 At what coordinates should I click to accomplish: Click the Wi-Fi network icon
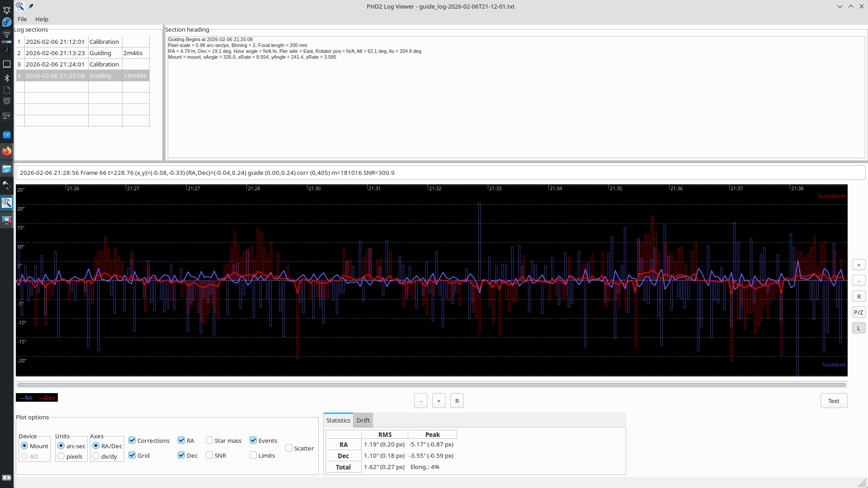coord(7,34)
